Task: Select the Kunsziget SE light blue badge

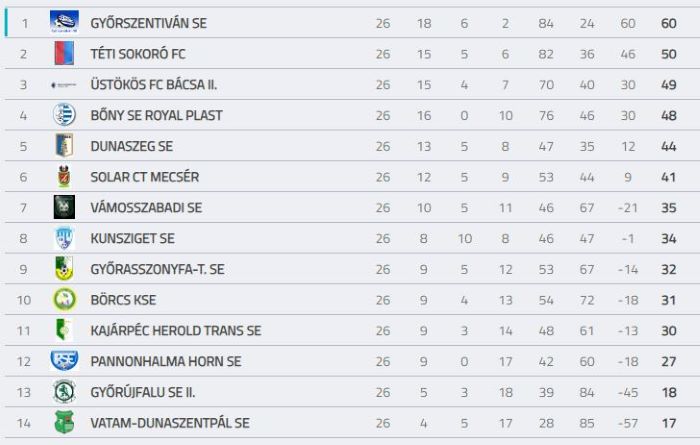Action: pyautogui.click(x=64, y=238)
